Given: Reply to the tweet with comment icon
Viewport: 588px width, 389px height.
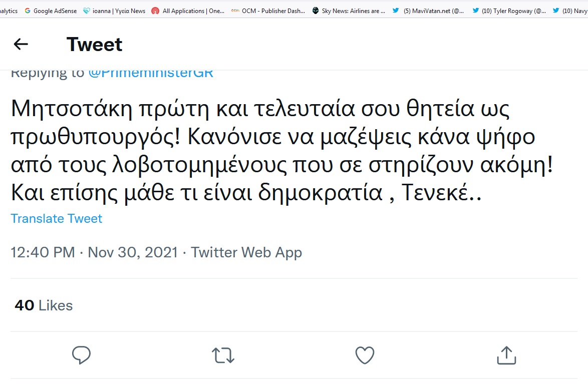Looking at the screenshot, I should coord(81,355).
